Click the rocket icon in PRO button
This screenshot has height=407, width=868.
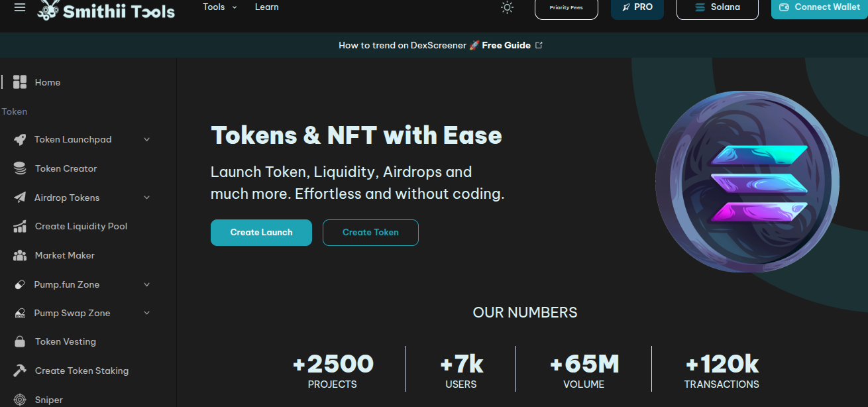tap(626, 7)
